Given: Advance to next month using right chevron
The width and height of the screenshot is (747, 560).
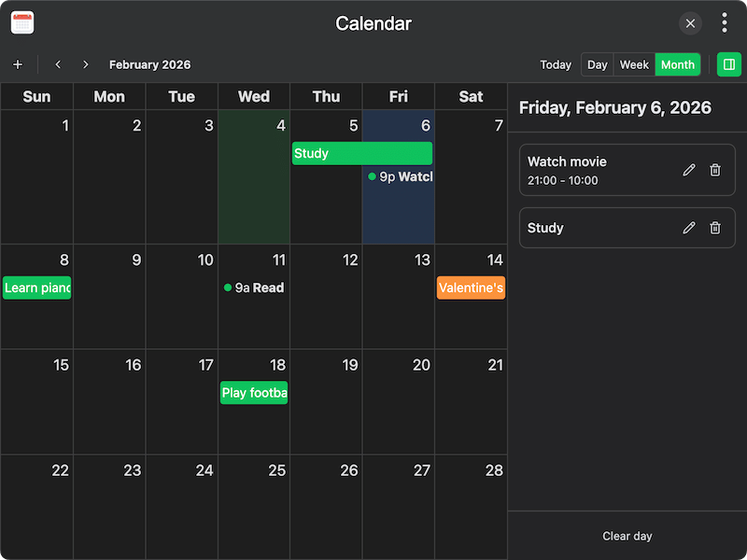Looking at the screenshot, I should coord(86,64).
